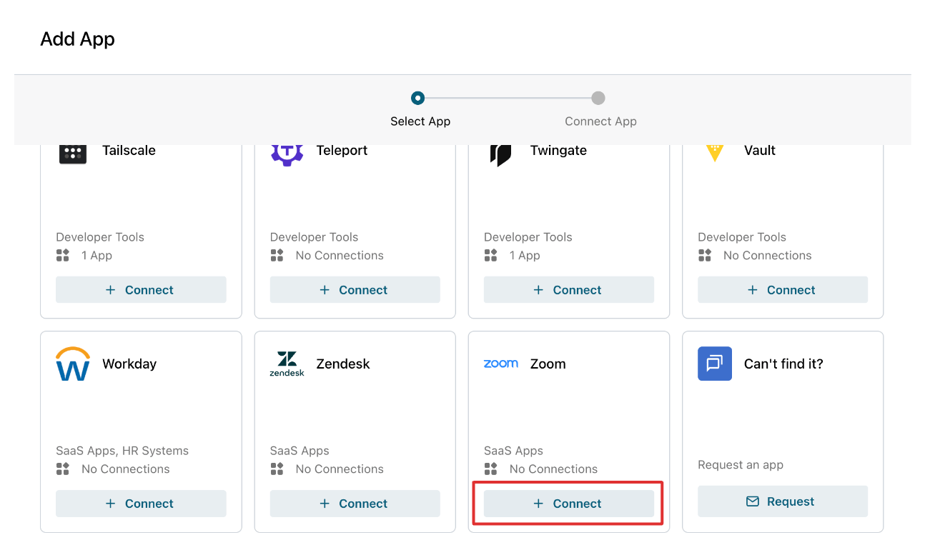Click No Connections on Vault card

click(x=768, y=256)
